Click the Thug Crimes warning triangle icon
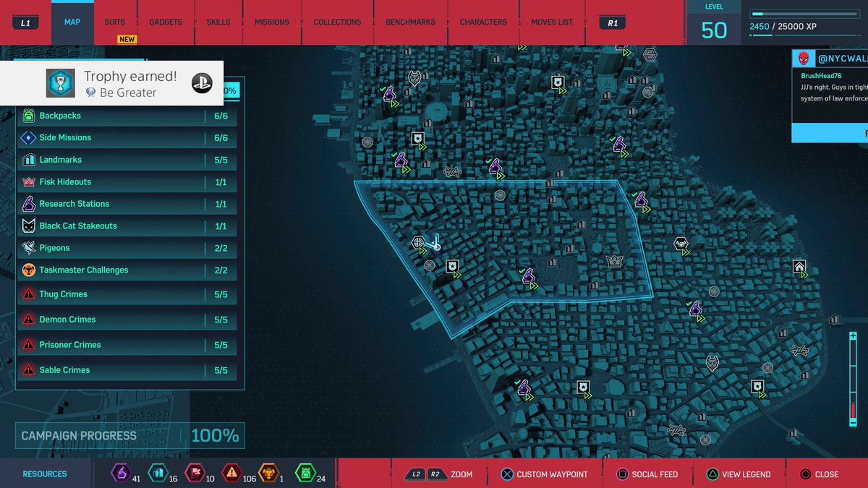 (29, 294)
